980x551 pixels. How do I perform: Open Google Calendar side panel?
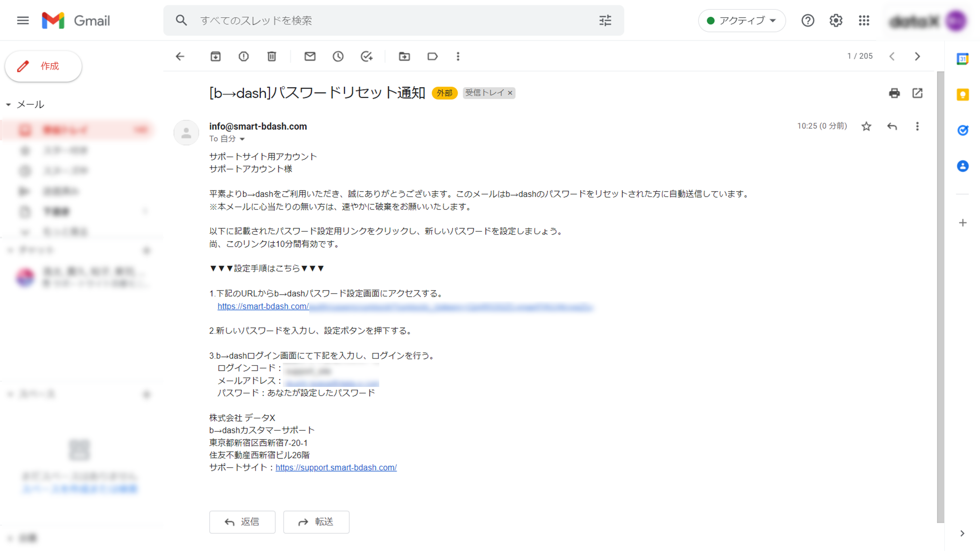click(x=963, y=59)
